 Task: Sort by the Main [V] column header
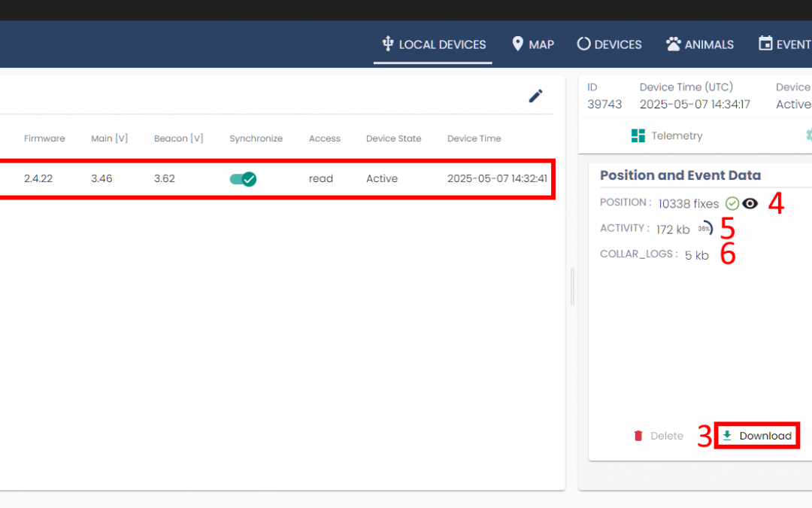109,138
